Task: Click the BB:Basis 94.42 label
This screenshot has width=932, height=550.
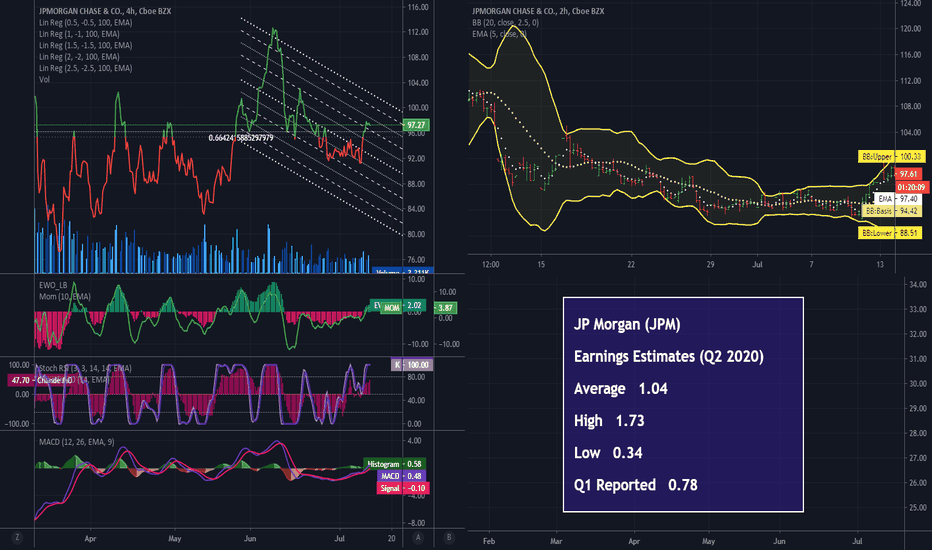Action: point(892,211)
